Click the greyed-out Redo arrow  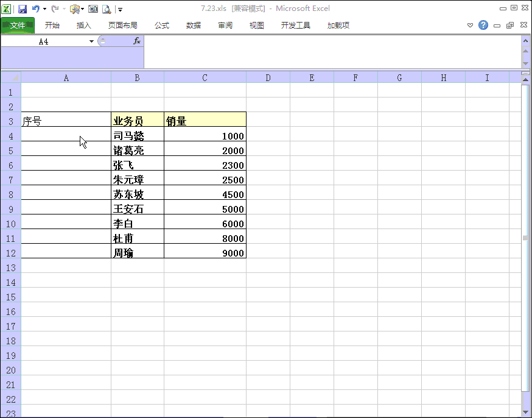55,9
